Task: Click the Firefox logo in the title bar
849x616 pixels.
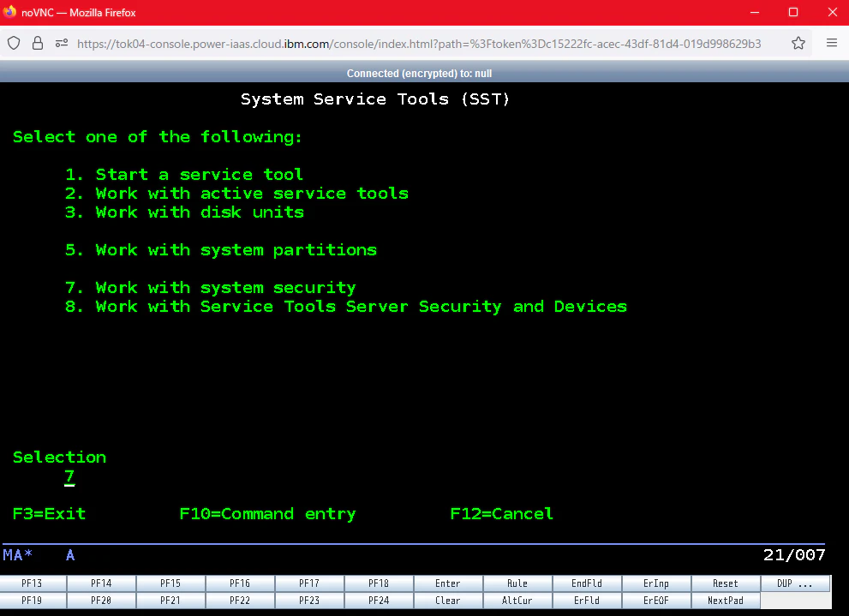Action: (x=9, y=12)
